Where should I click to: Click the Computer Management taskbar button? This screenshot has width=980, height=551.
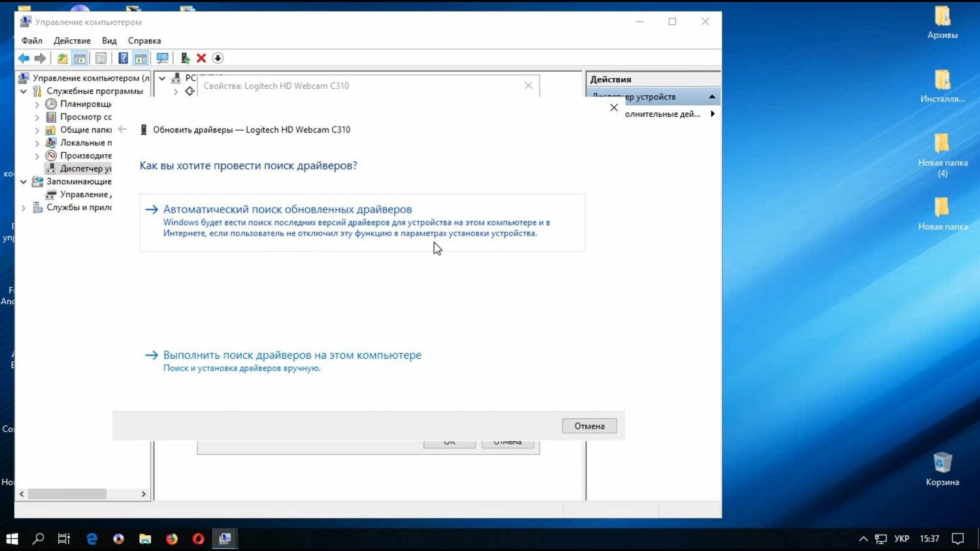click(225, 539)
